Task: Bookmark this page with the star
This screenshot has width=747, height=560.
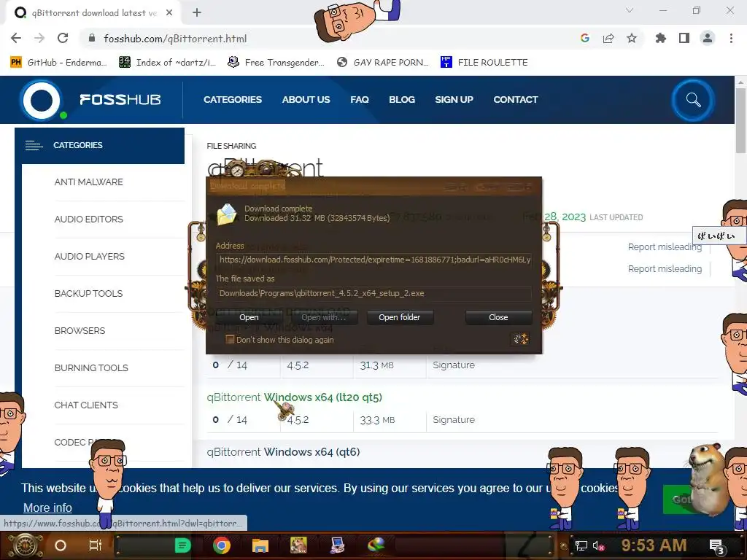Action: tap(632, 39)
